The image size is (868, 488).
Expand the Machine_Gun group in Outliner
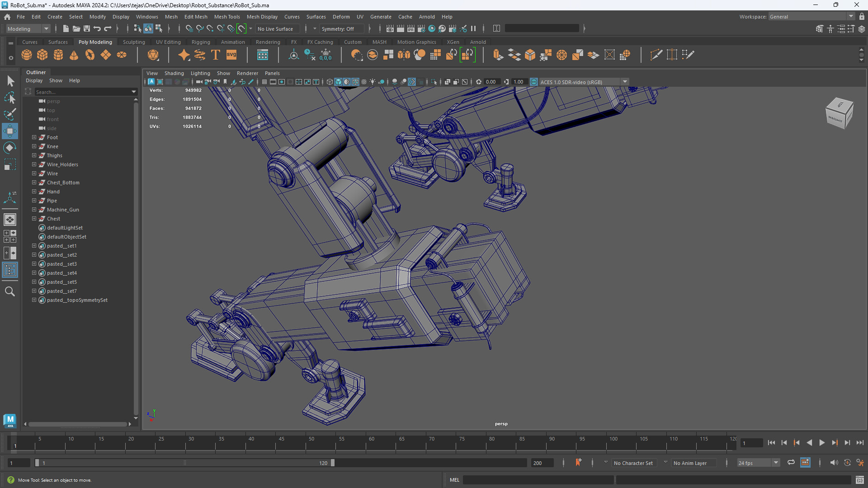pos(34,210)
